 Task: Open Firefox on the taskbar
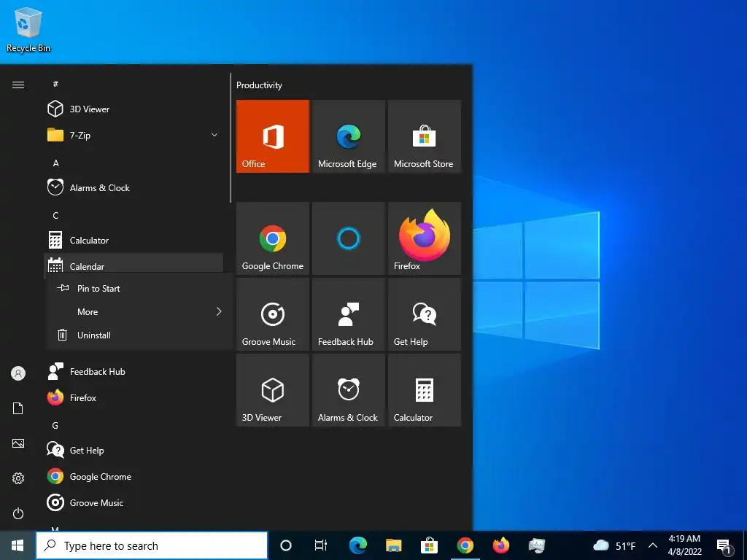500,545
